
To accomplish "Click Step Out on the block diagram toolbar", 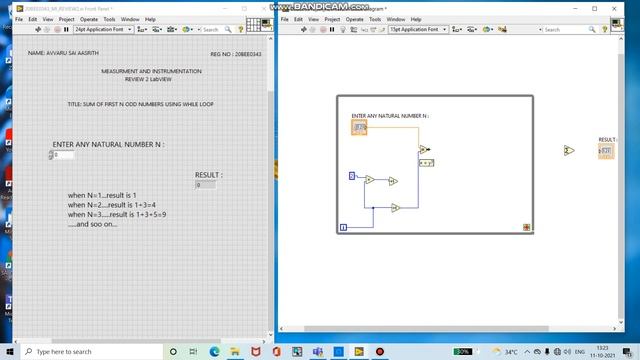I will pyautogui.click(x=382, y=29).
